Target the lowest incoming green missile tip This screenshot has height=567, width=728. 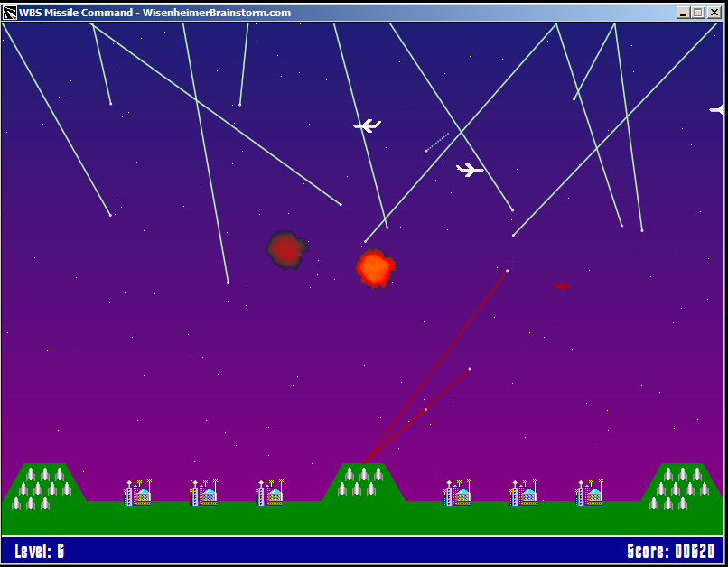[x=228, y=282]
